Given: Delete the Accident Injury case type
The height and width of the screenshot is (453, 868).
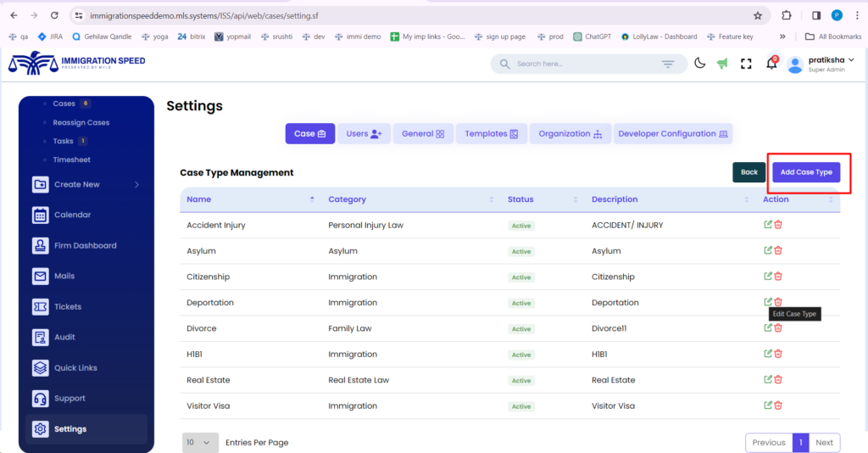Looking at the screenshot, I should (x=778, y=224).
